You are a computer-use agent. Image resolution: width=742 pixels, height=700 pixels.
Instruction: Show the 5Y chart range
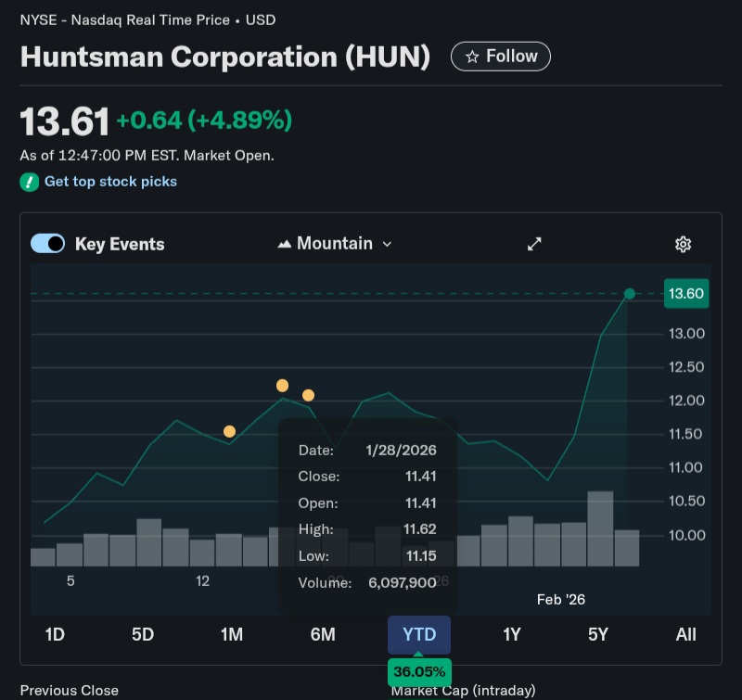tap(597, 634)
